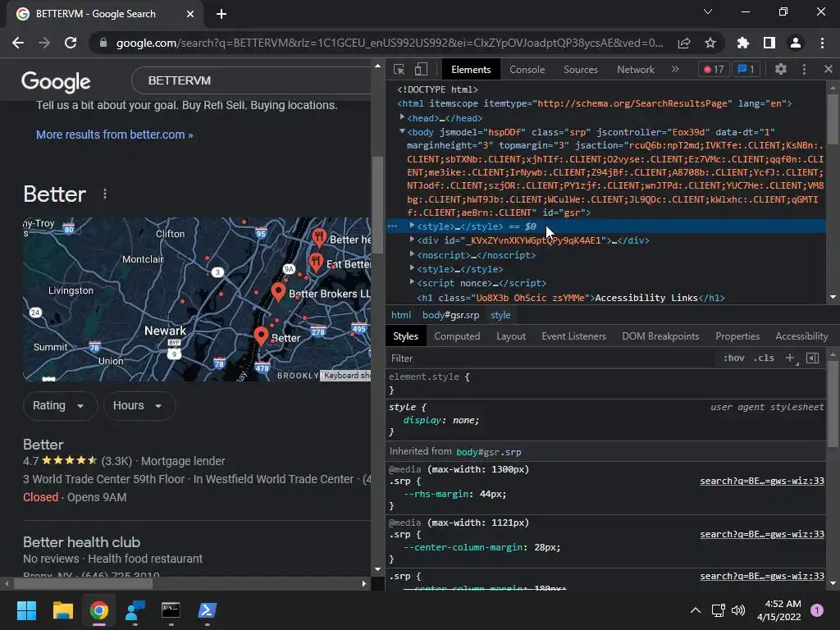Open the Better health club listing
The height and width of the screenshot is (630, 840).
[x=81, y=542]
